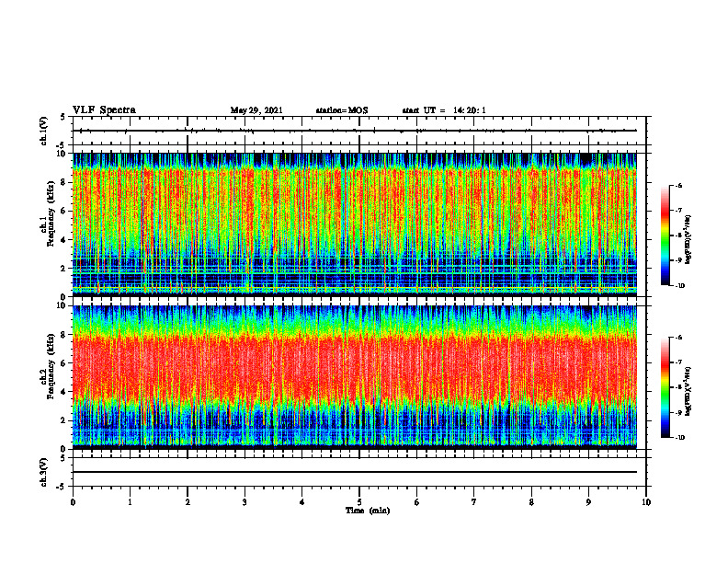Click time axis tick label "10"
Viewport: 728px width, 563px height.
pos(646,502)
